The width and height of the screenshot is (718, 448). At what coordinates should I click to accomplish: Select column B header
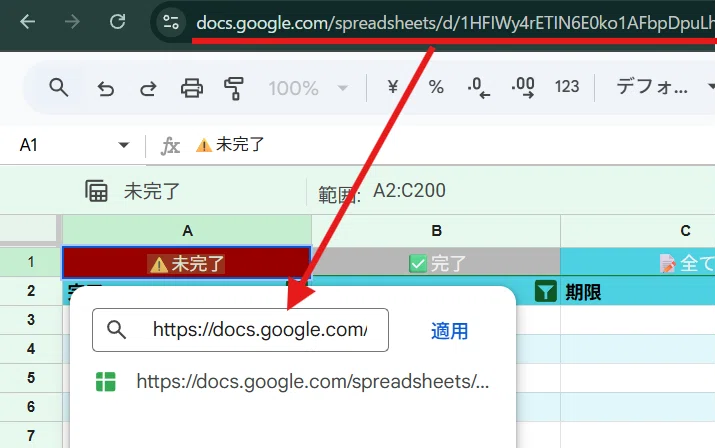(x=436, y=230)
